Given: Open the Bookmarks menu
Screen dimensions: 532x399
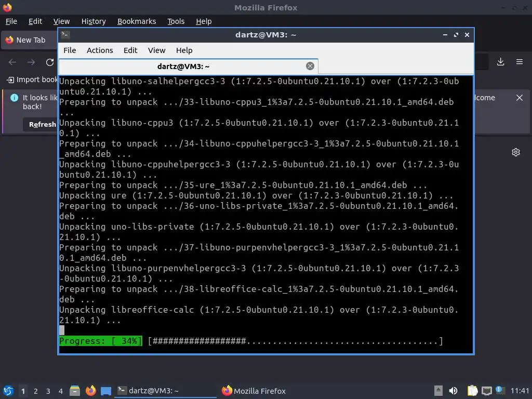Looking at the screenshot, I should (137, 21).
